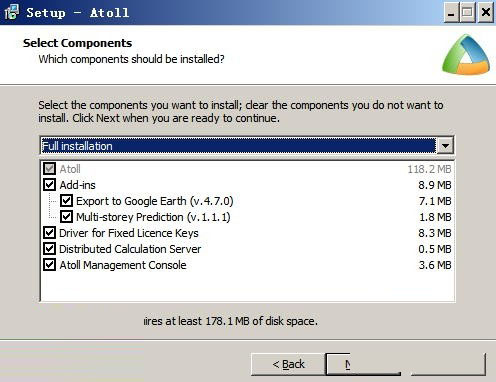Close the Setup - Atoll window
Viewport: 496px width, 382px height.
tap(486, 13)
